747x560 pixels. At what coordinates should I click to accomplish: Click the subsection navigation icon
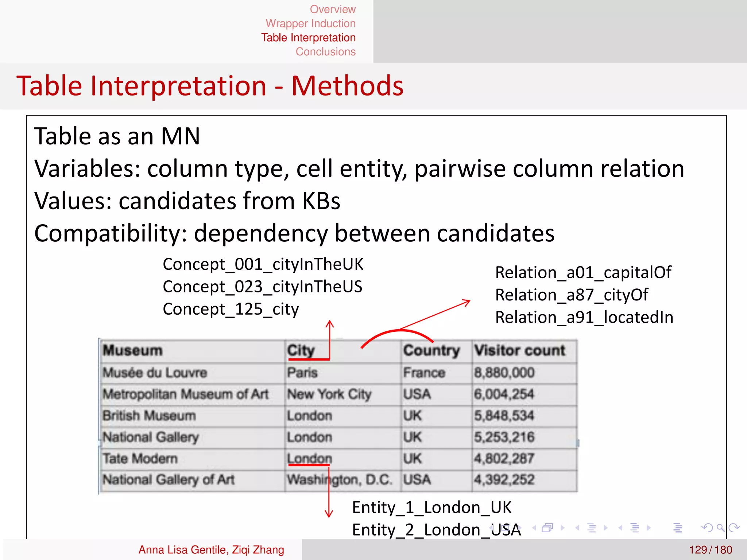(592, 528)
